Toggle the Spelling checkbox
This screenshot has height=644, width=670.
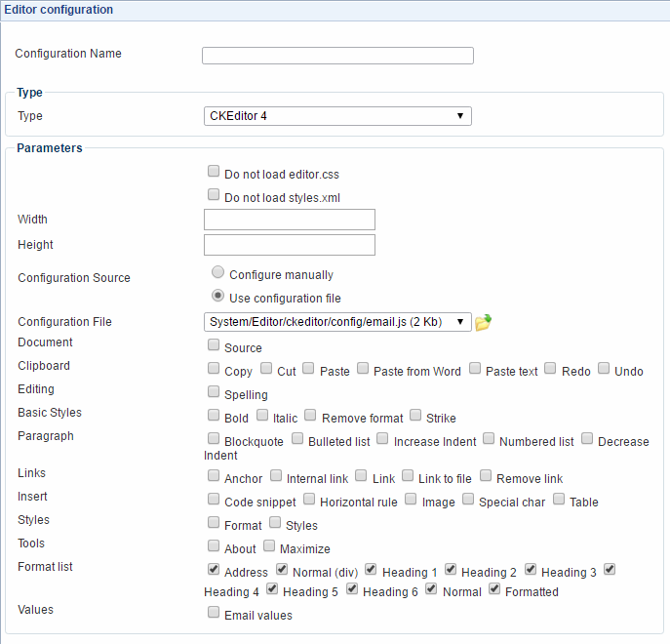click(214, 392)
